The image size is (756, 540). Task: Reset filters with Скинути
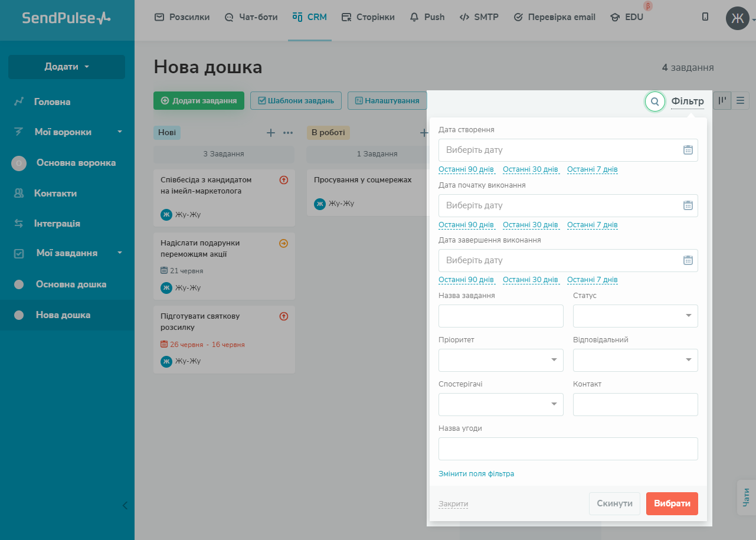point(614,503)
